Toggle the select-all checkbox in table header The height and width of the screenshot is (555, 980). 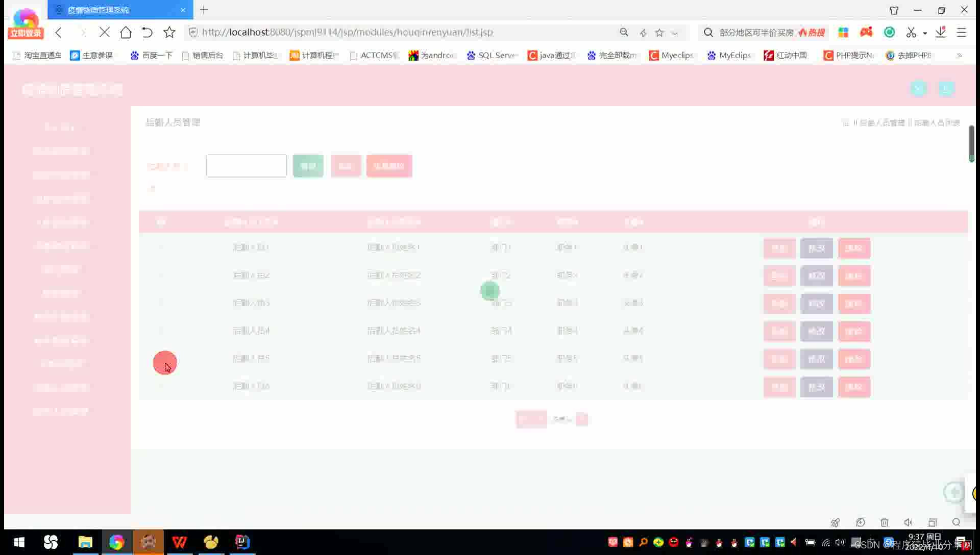click(x=161, y=222)
